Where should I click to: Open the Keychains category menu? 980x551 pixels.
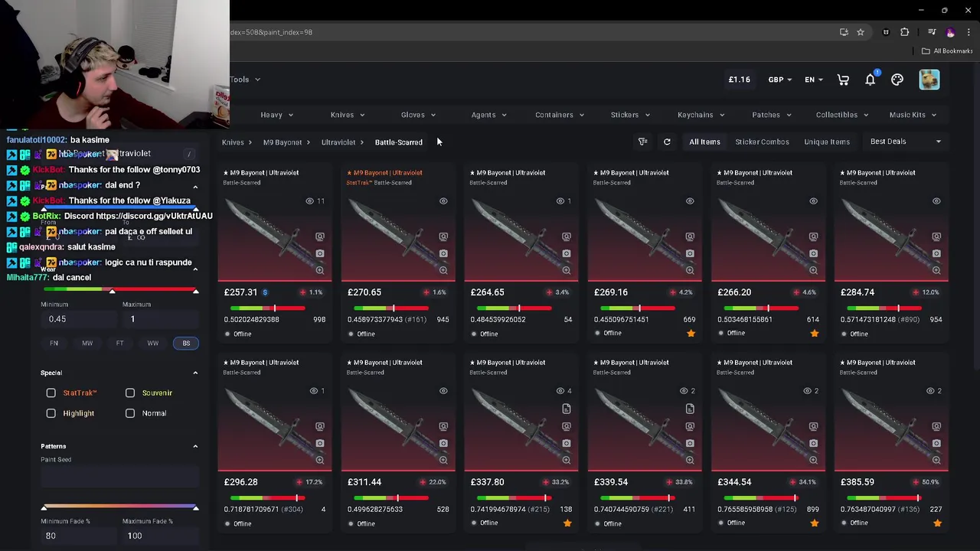point(701,115)
